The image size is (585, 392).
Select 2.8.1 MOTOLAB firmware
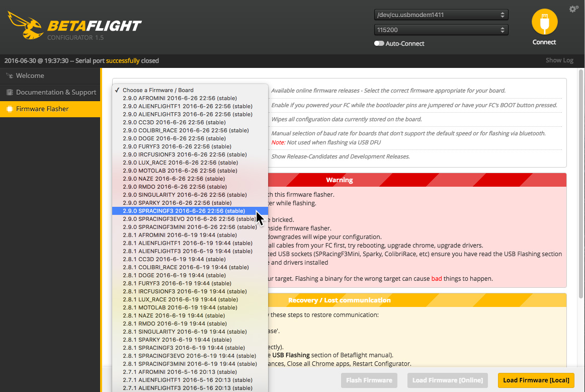(190, 307)
